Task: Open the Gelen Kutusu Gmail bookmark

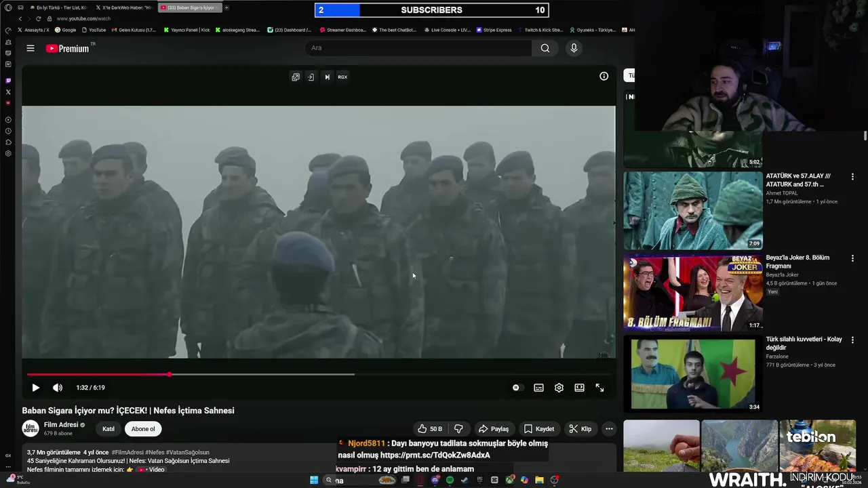Action: click(133, 30)
